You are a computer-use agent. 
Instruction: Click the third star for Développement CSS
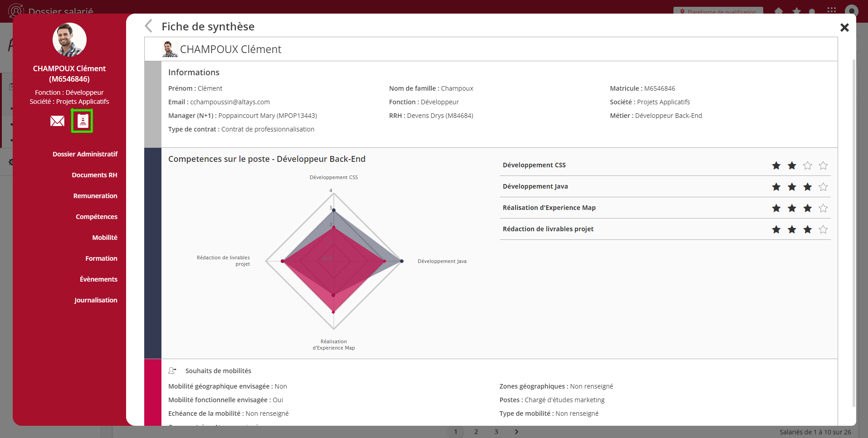pyautogui.click(x=807, y=165)
